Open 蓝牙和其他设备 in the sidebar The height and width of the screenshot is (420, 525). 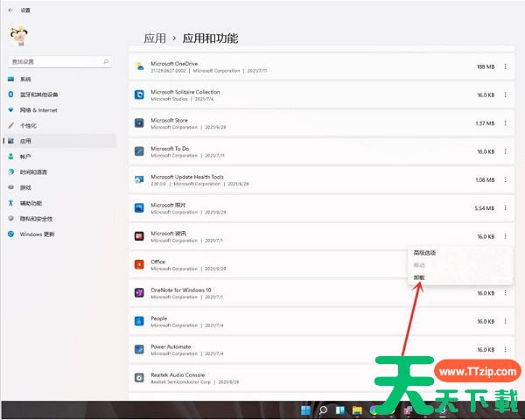59,94
